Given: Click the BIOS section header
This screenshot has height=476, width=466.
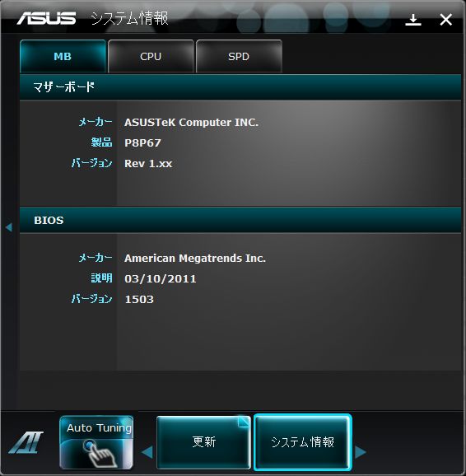Looking at the screenshot, I should [240, 220].
